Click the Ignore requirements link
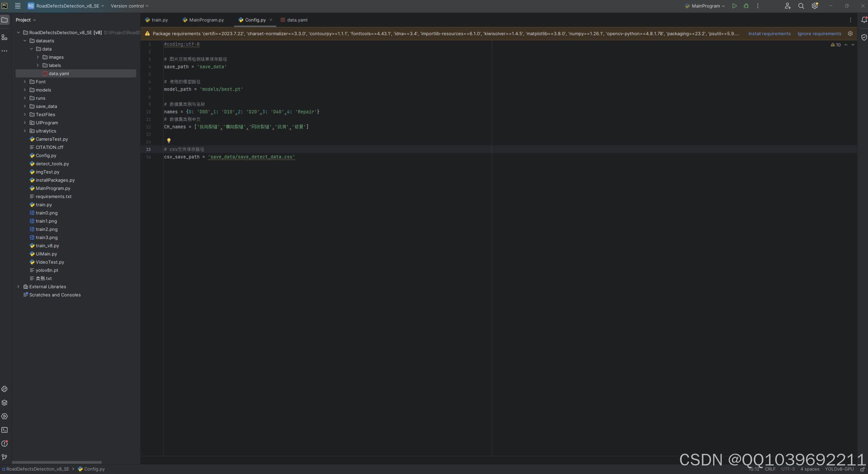The width and height of the screenshot is (868, 474). click(819, 33)
